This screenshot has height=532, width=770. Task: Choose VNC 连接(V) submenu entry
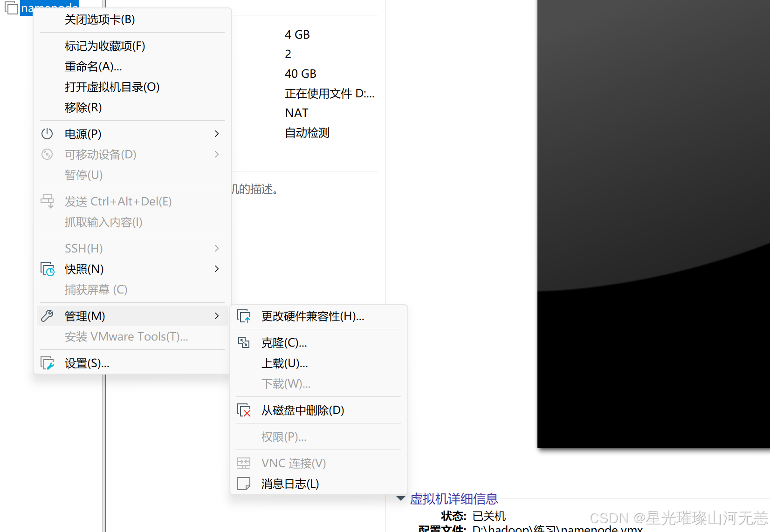(x=319, y=463)
